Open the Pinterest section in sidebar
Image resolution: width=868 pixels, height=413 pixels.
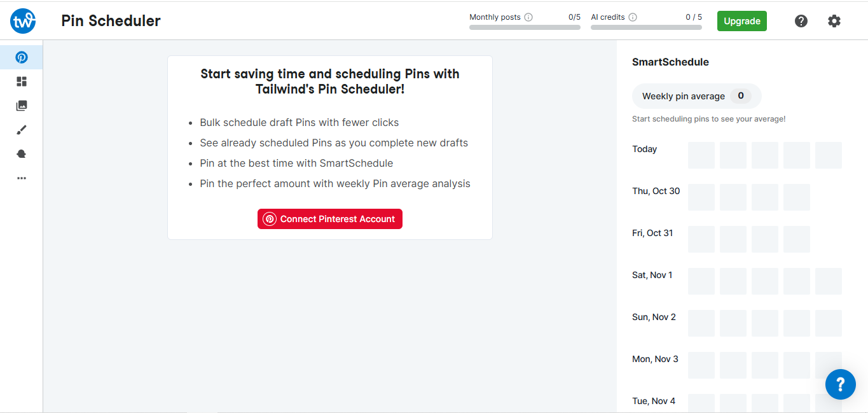pos(22,57)
